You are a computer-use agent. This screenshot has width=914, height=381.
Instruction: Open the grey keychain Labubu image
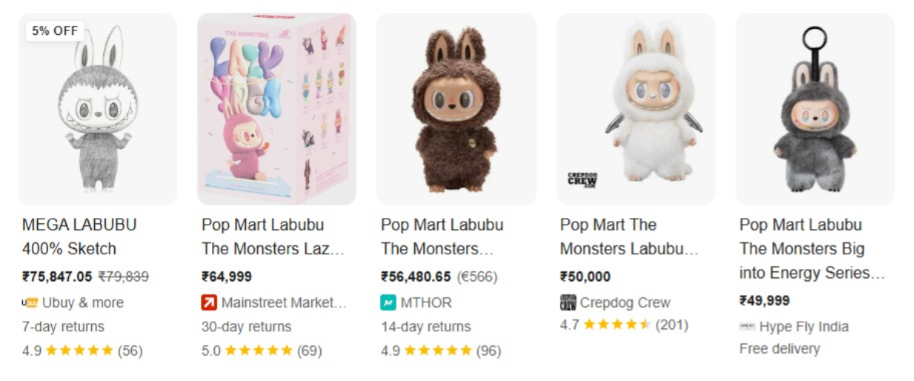815,109
